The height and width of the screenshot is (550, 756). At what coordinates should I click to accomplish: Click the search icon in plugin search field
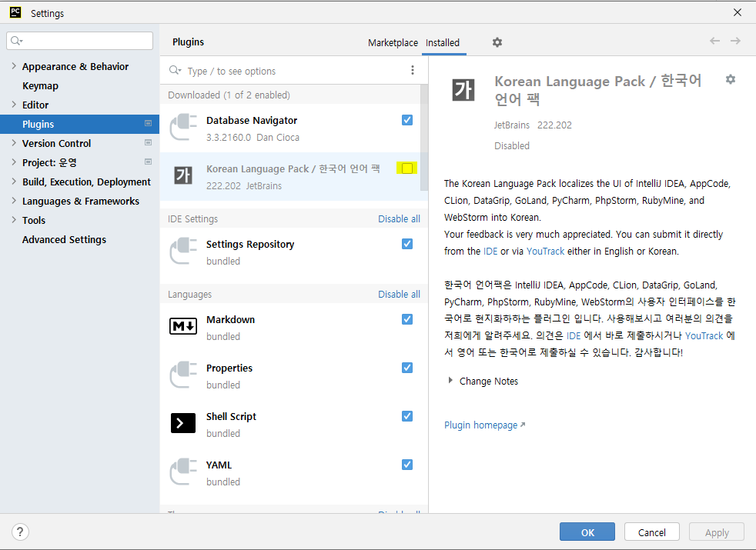click(x=175, y=71)
